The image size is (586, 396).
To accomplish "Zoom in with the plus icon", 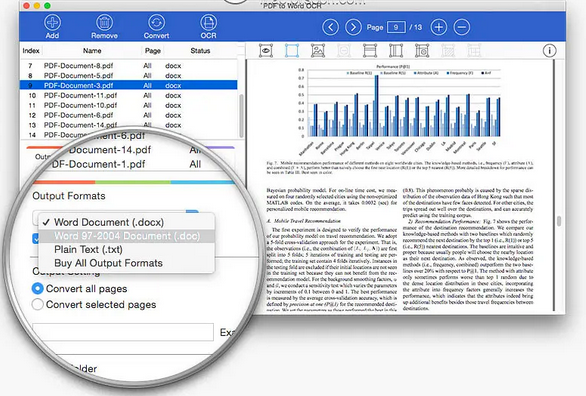I will coord(439,27).
